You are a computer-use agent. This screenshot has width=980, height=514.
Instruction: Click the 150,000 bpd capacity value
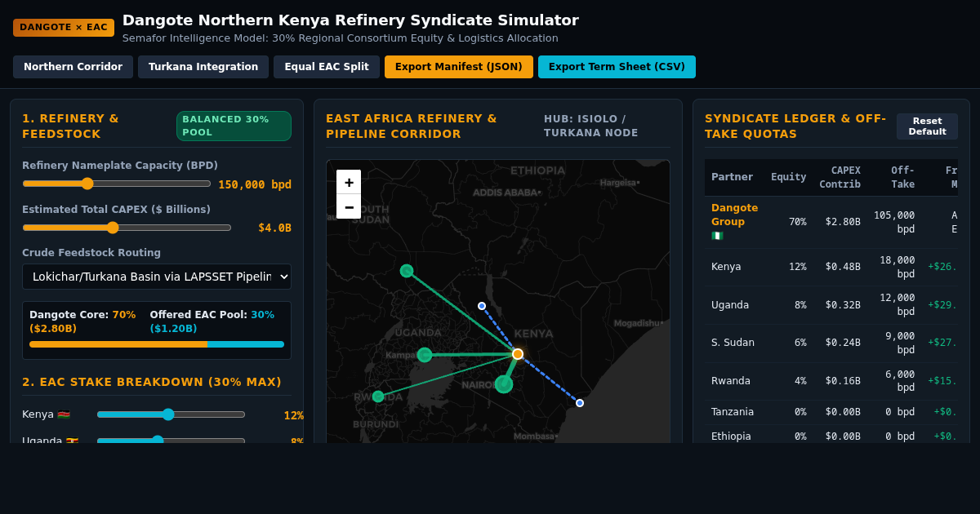255,184
